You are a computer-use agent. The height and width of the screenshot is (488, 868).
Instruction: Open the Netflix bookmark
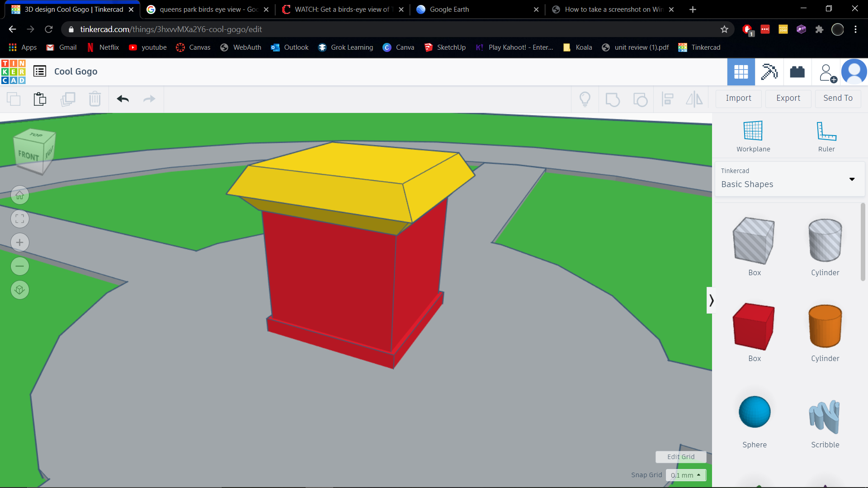coord(103,47)
